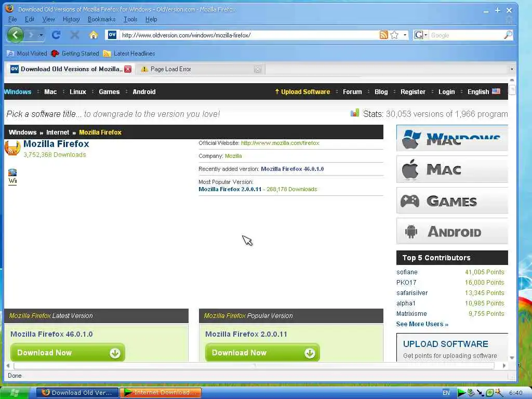This screenshot has width=532, height=399.
Task: Click the magnifier search icon
Action: tap(508, 35)
